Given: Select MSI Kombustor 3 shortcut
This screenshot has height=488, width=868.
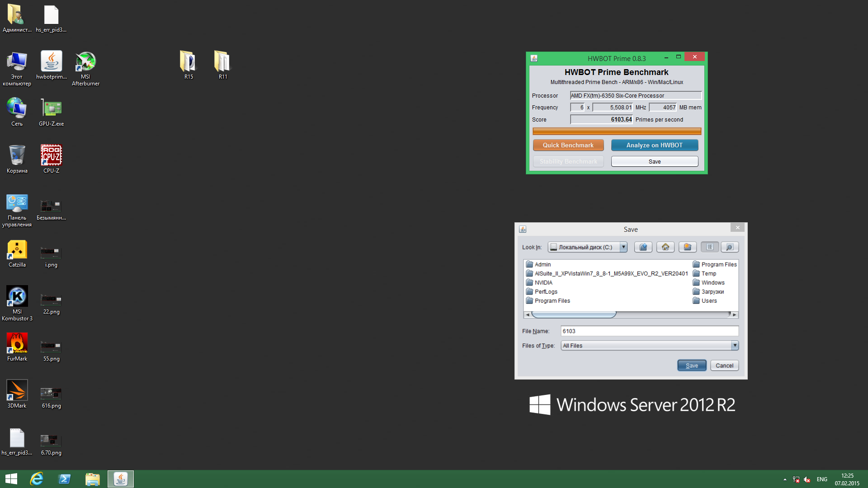Looking at the screenshot, I should point(17,303).
